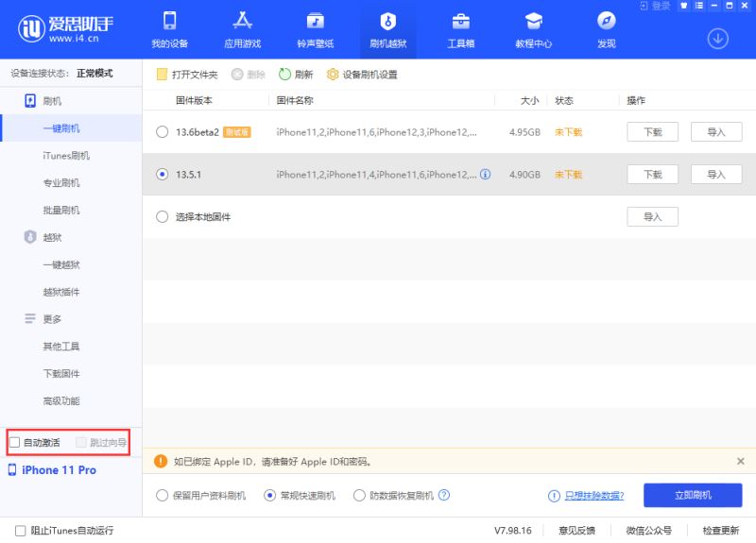The image size is (756, 543).
Task: Click the 删除 delete icon
Action: (x=237, y=75)
